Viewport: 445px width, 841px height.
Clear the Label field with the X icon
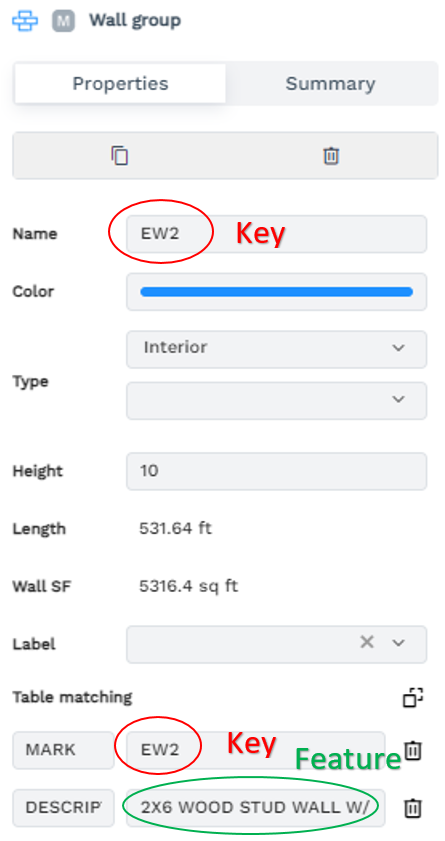367,642
